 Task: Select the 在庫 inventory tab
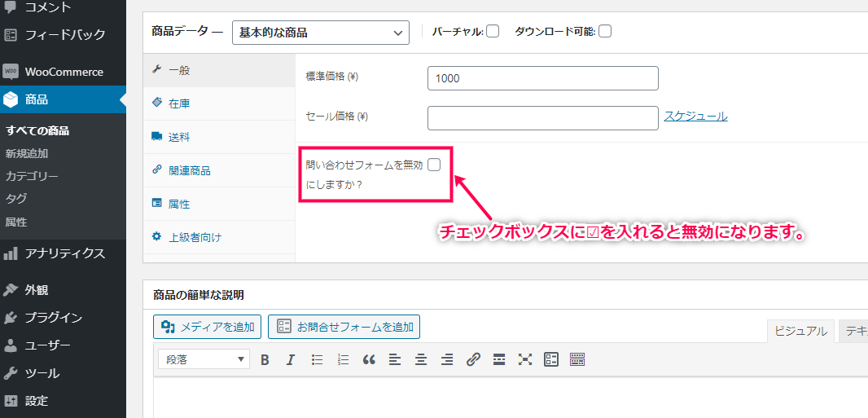point(219,103)
